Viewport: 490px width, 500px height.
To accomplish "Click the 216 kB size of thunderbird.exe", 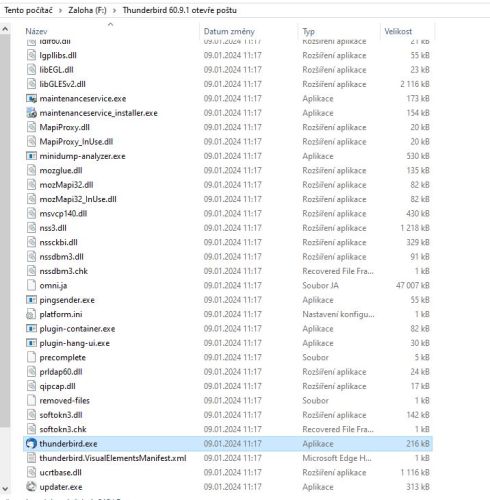I will pos(418,444).
